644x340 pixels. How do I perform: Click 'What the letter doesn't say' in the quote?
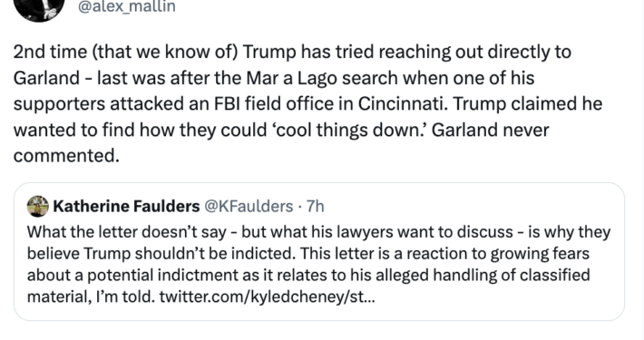[126, 232]
